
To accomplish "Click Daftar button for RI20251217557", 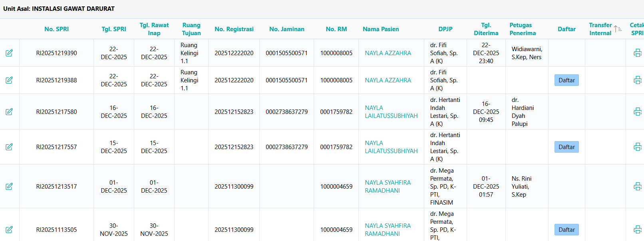I will 566,147.
